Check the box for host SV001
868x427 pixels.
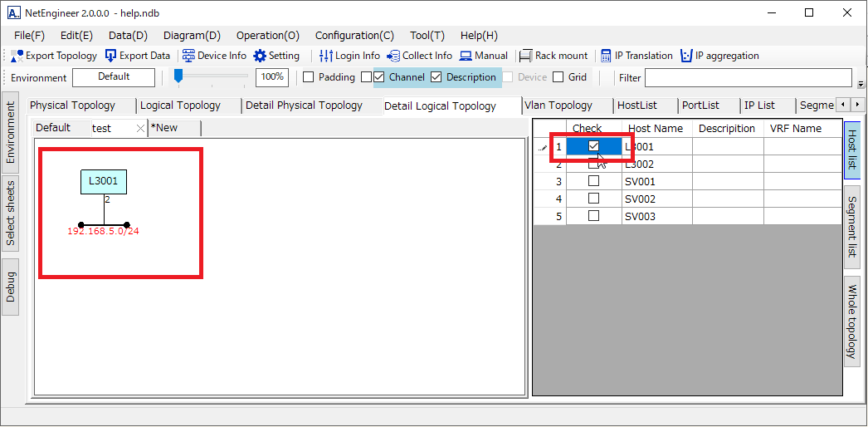point(593,181)
